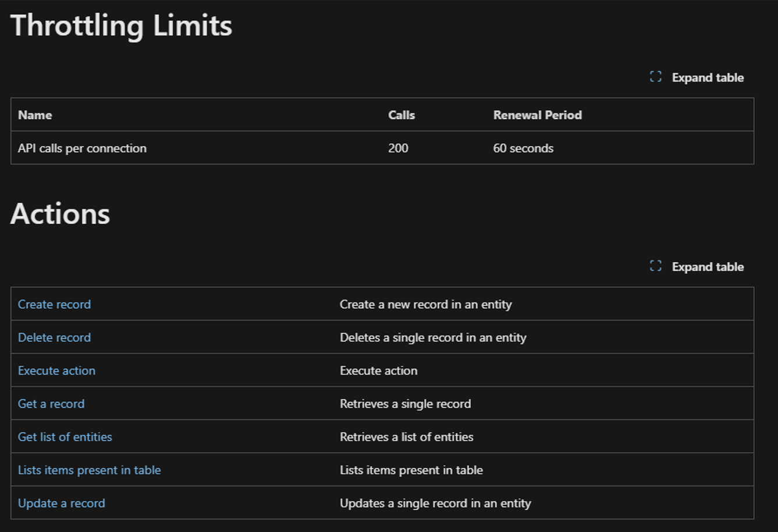Select the description text for Create record
The height and width of the screenshot is (532, 778).
[425, 304]
